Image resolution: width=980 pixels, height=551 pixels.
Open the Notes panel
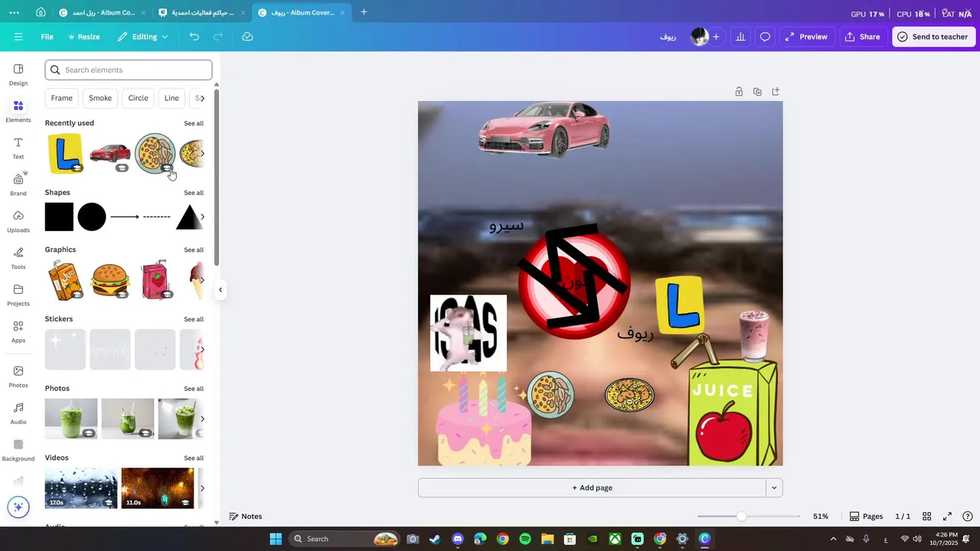[x=246, y=517]
